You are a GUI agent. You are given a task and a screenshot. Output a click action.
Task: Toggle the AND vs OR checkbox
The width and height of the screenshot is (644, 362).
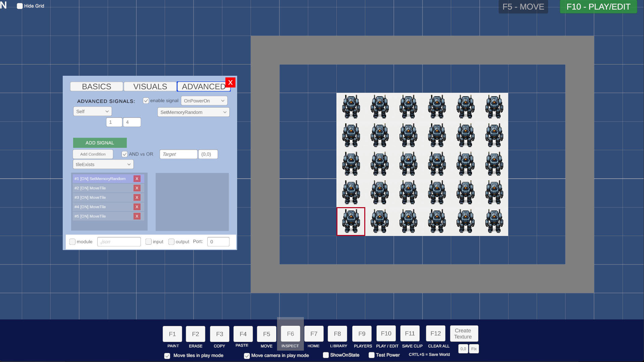124,154
